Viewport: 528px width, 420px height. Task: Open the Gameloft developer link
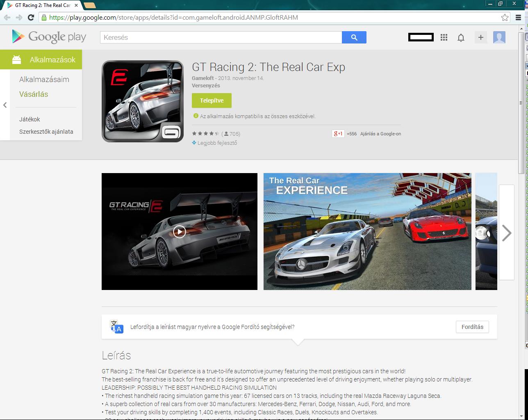point(203,78)
